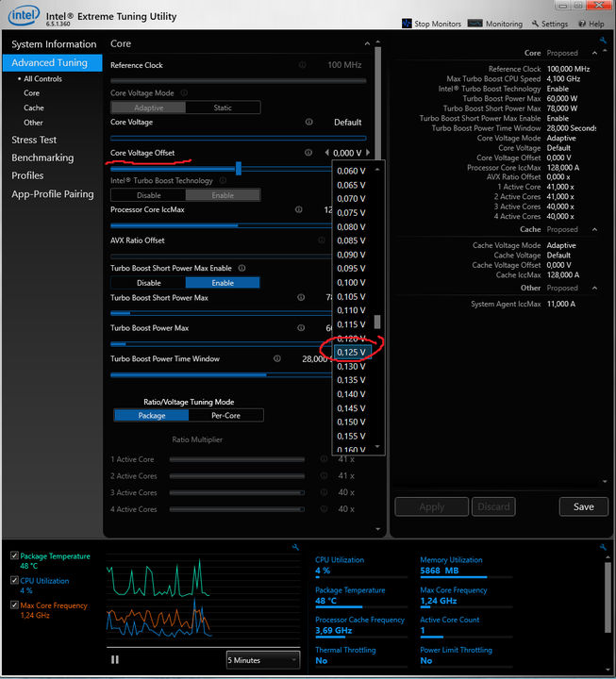Select Cache submenu item
Image resolution: width=616 pixels, height=679 pixels.
click(x=34, y=108)
